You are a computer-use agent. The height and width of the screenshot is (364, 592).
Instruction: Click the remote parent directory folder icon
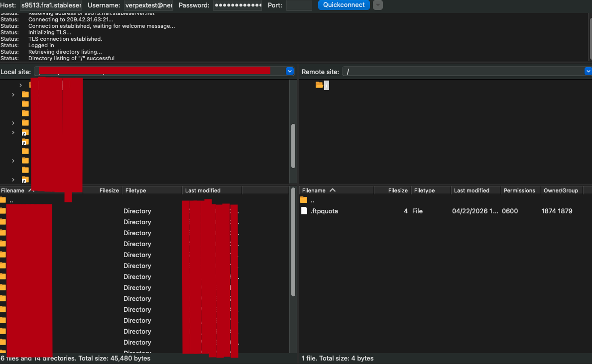point(304,200)
